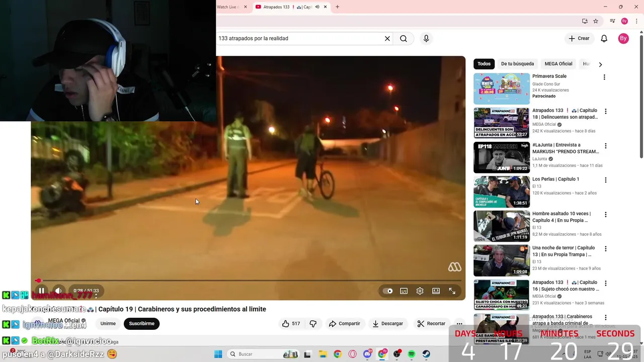Open options for Carabineros atrapa a banda
The height and width of the screenshot is (362, 644).
click(x=606, y=317)
